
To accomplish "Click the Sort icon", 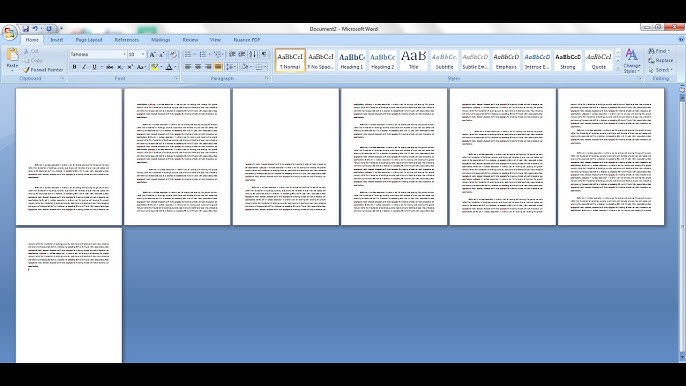I will [x=253, y=54].
